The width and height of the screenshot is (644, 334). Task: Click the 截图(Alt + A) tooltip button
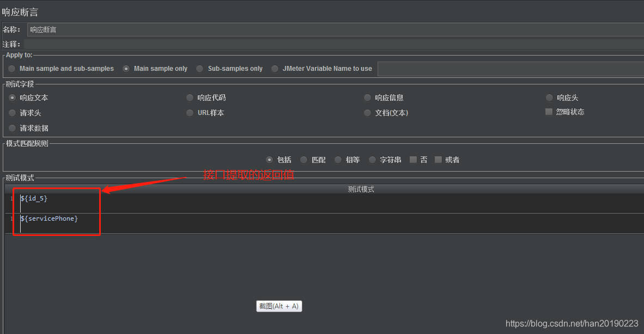(280, 306)
